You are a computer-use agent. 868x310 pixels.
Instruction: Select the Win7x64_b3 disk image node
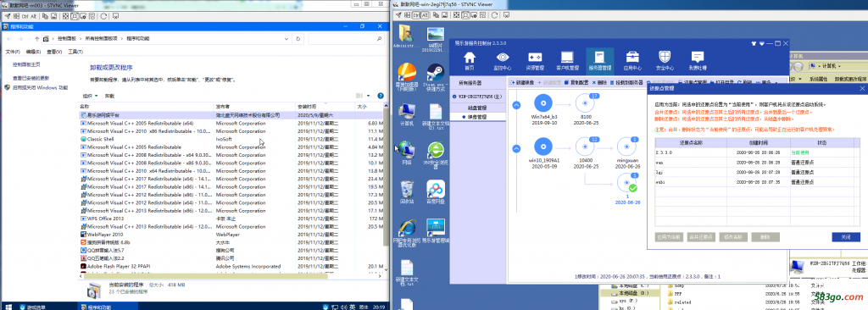coord(543,103)
